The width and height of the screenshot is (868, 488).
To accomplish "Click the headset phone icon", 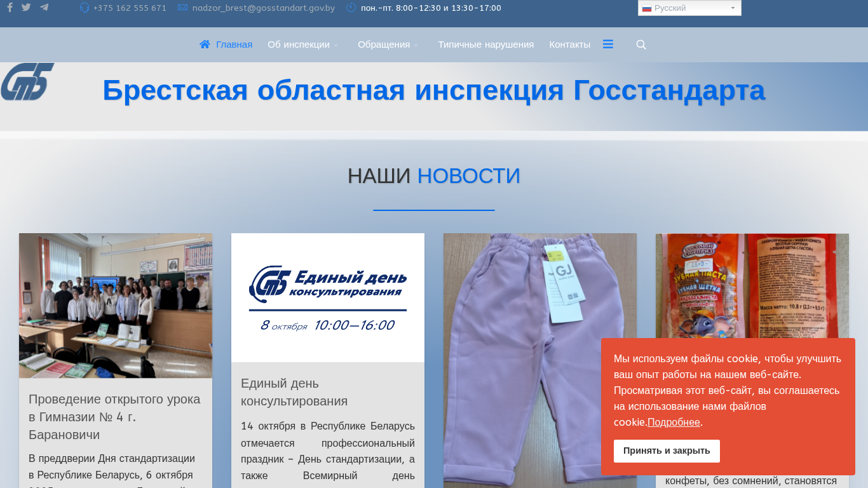I will pyautogui.click(x=85, y=8).
